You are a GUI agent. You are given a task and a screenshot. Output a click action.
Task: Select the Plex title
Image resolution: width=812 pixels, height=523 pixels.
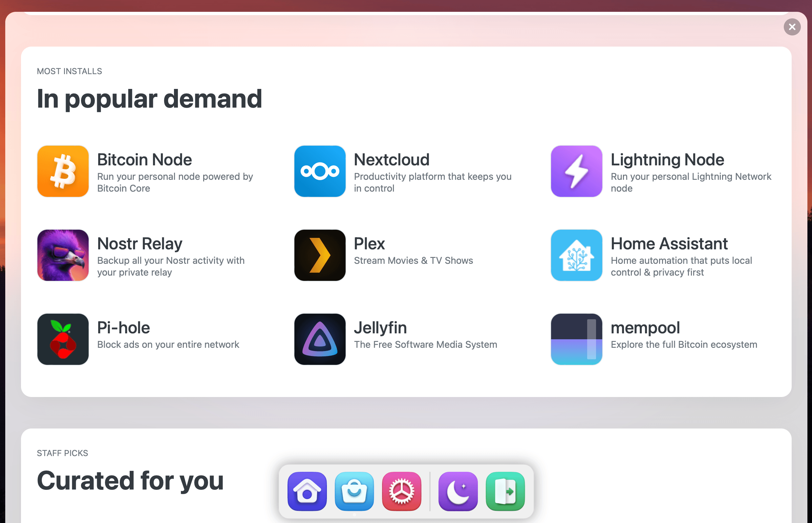pos(369,243)
